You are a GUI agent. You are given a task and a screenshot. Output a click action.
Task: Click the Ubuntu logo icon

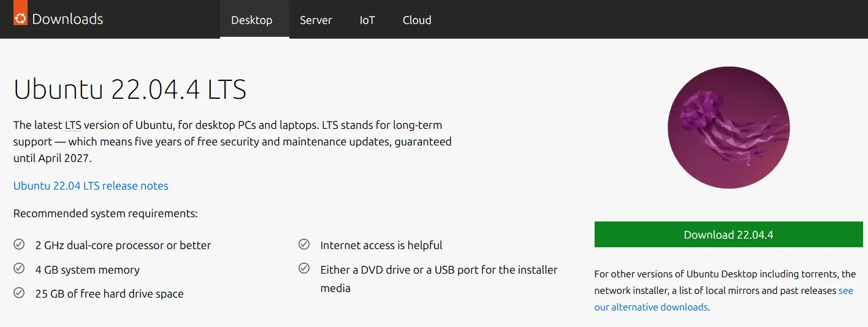tap(20, 13)
